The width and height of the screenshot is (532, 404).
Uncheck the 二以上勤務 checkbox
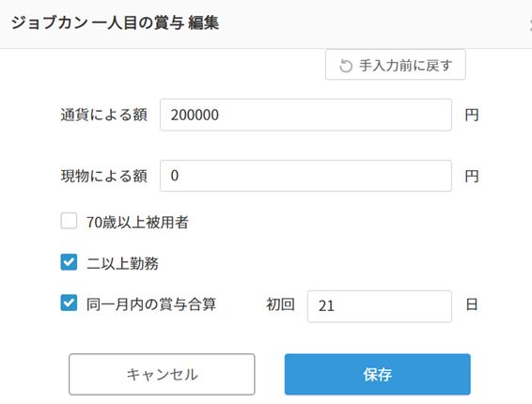[69, 262]
